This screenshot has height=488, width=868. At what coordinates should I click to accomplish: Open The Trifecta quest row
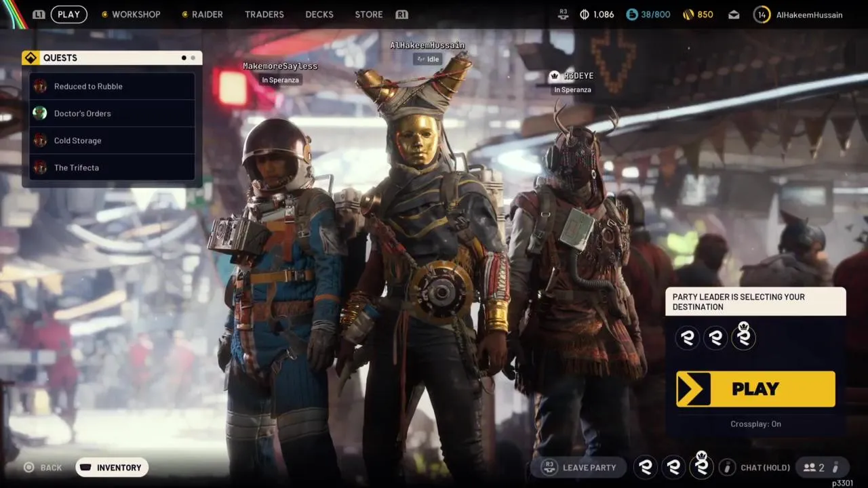click(112, 167)
